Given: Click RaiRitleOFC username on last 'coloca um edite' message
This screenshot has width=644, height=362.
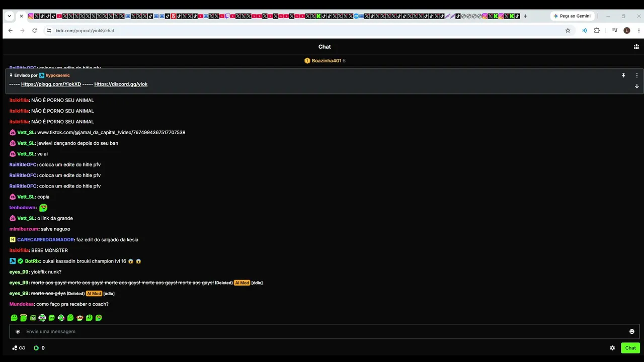Looking at the screenshot, I should (x=23, y=186).
